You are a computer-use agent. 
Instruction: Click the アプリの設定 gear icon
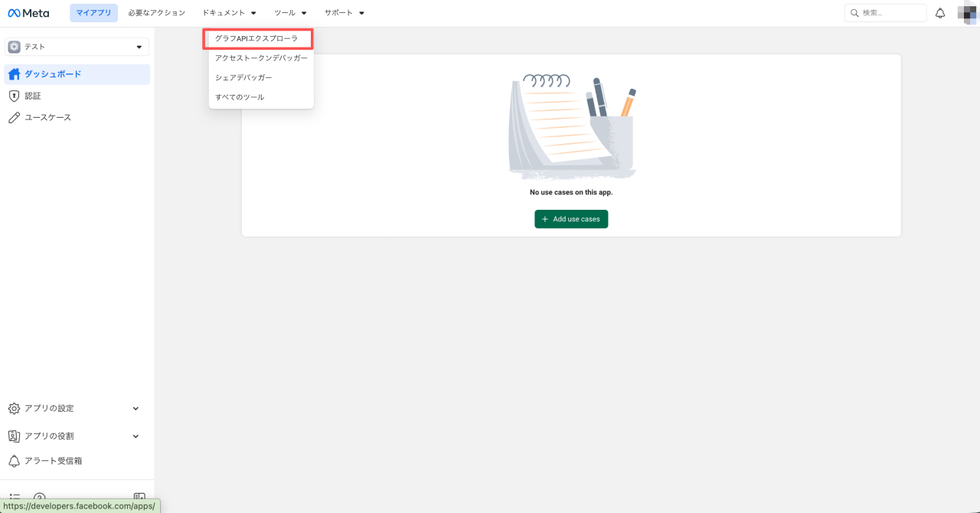tap(14, 408)
